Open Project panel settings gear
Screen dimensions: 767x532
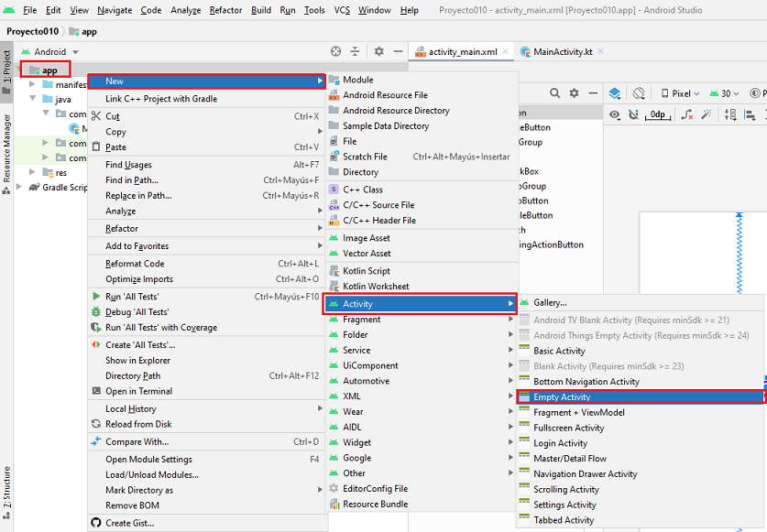coord(378,51)
